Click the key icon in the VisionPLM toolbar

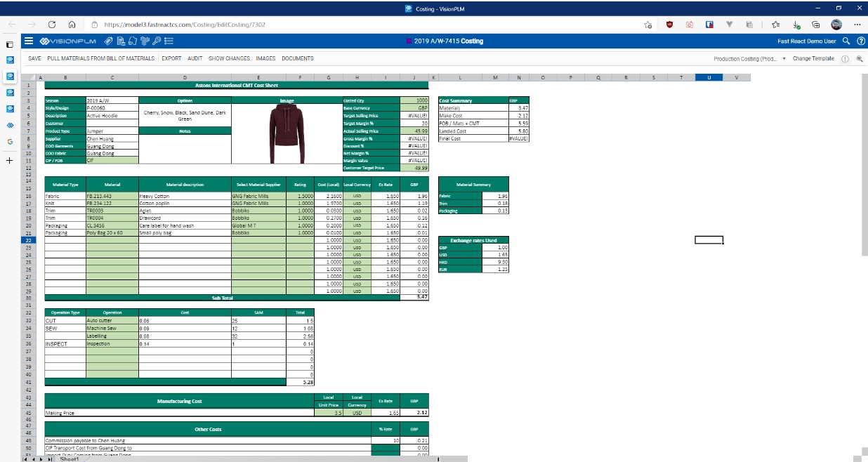(x=157, y=41)
